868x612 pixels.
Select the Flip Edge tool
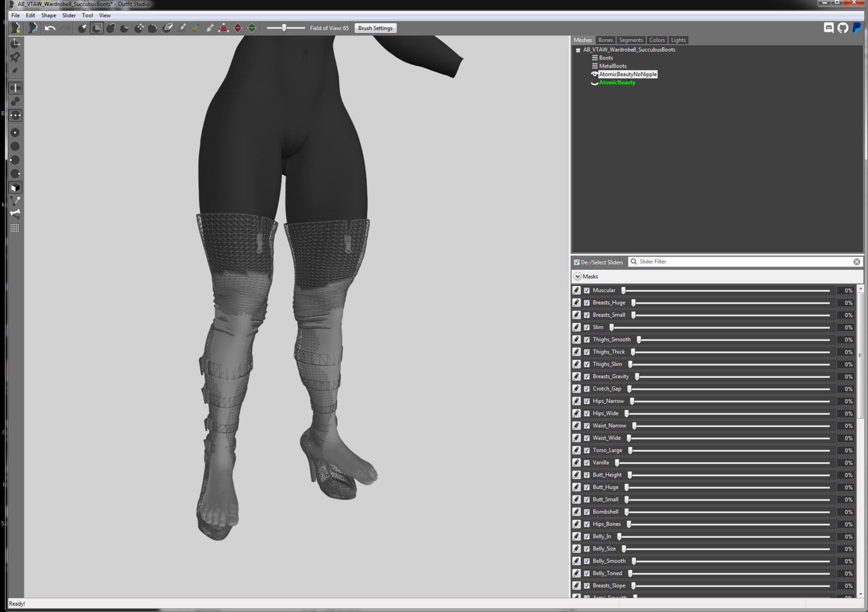tap(238, 28)
